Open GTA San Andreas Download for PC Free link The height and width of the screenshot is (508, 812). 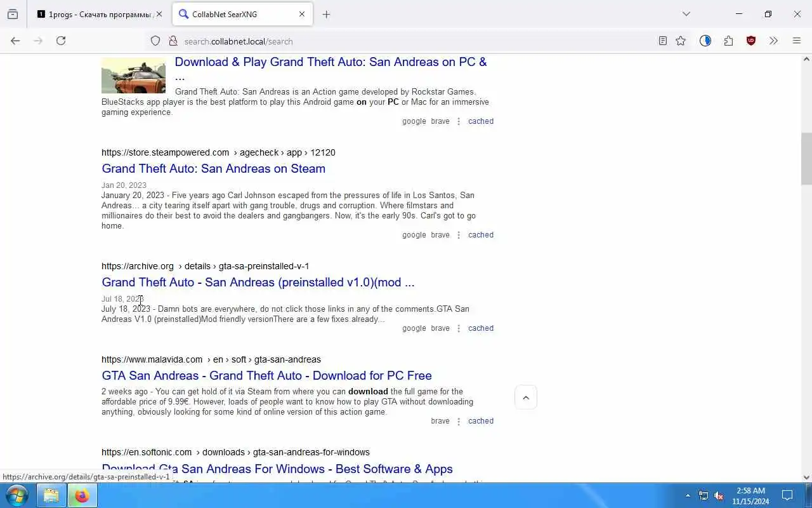pos(266,375)
